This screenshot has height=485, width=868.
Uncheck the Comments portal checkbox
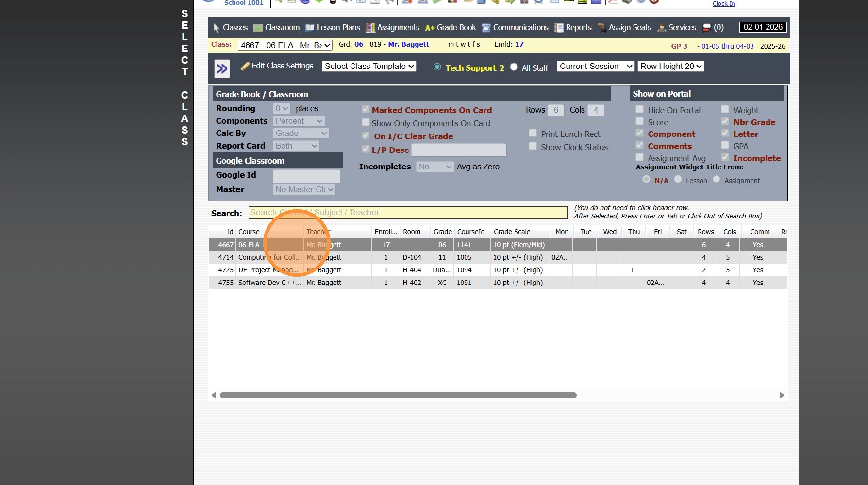[640, 146]
